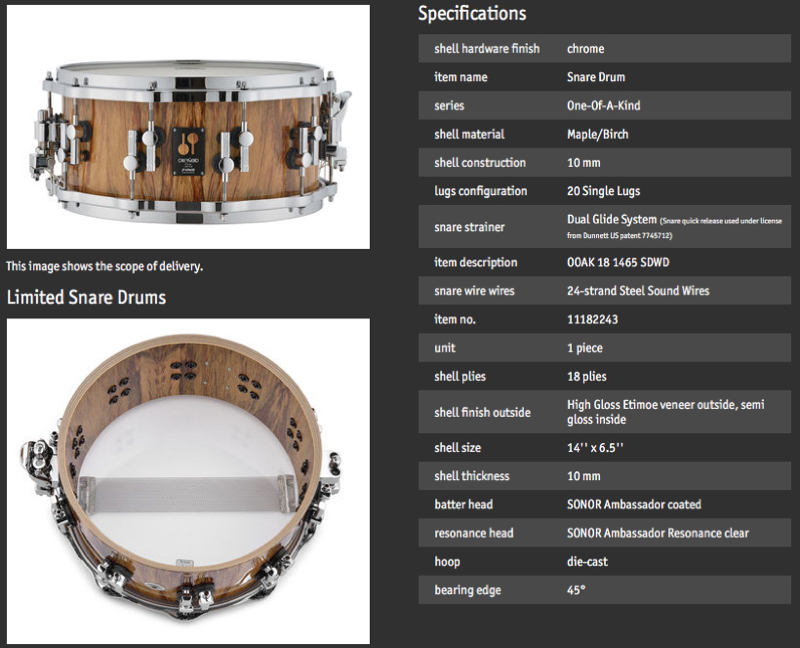Image resolution: width=800 pixels, height=648 pixels.
Task: Select the Dunnett US patent license note
Action: [674, 228]
